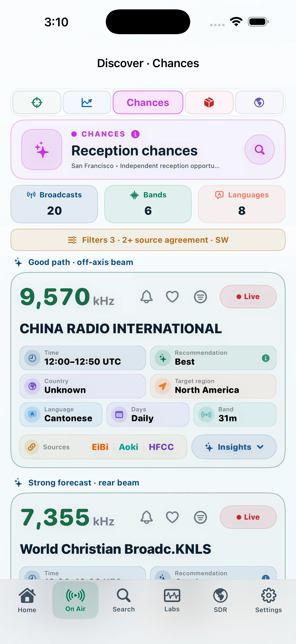This screenshot has height=644, width=296.
Task: Open the HFCC source link
Action: (161, 447)
